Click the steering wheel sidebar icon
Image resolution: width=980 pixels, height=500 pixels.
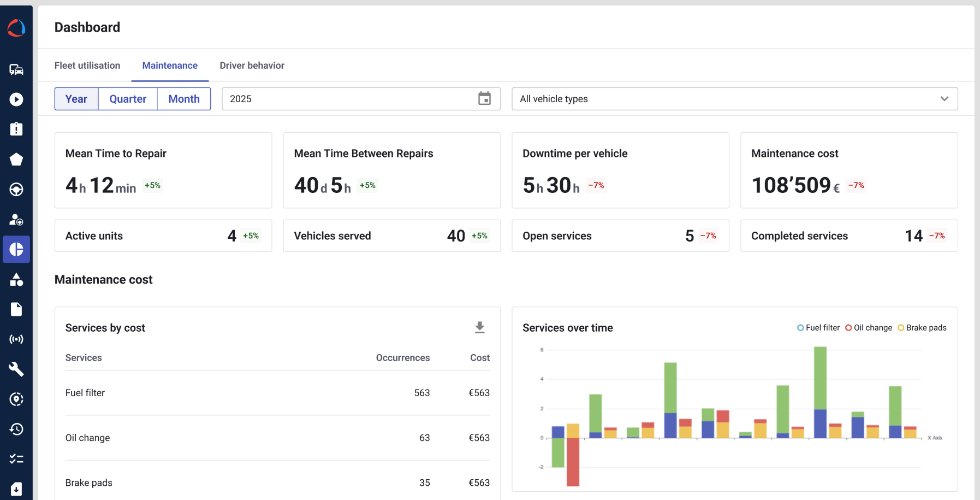click(x=16, y=190)
